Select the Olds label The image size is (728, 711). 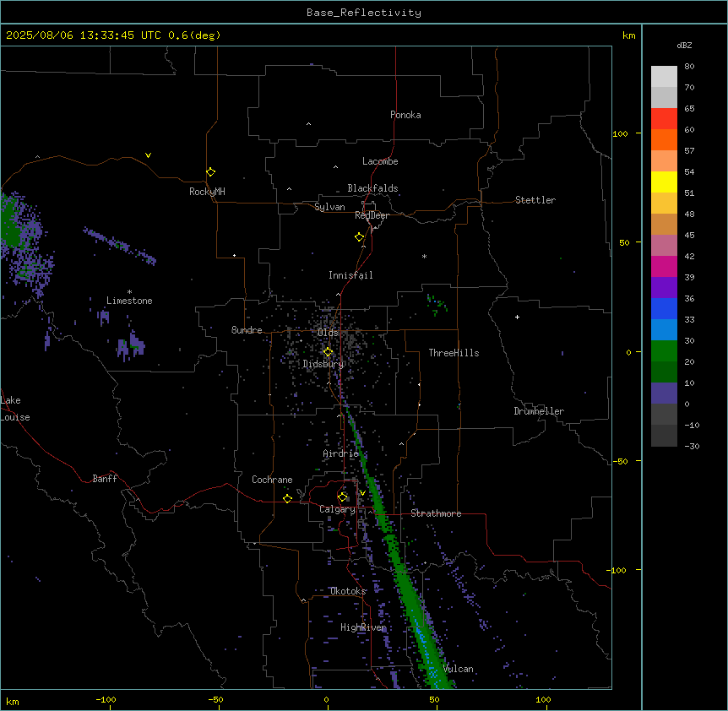(x=328, y=333)
